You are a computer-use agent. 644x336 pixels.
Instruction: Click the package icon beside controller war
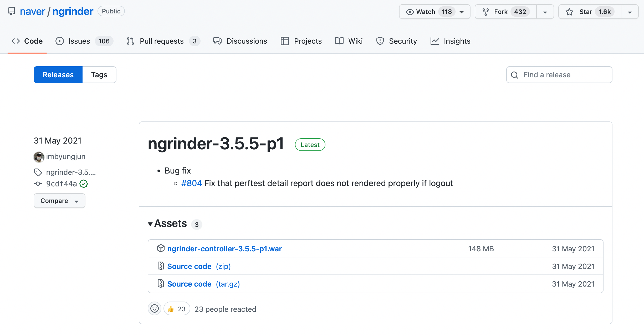(x=161, y=248)
